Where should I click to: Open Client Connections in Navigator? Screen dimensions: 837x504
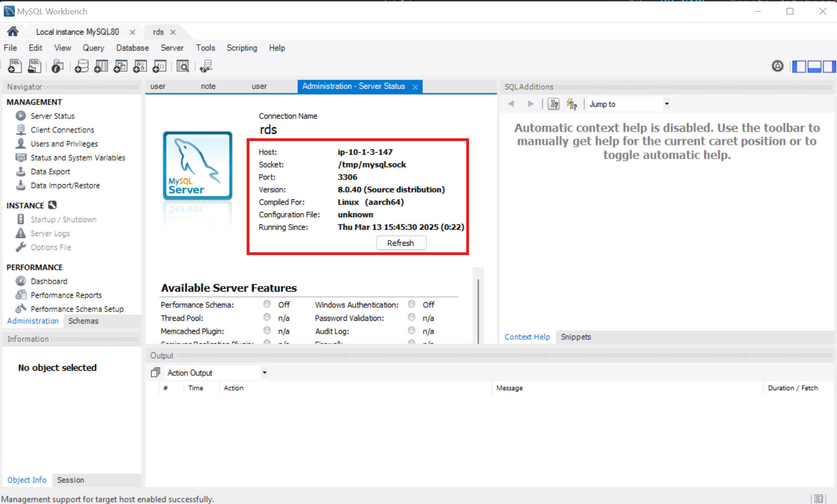coord(62,130)
